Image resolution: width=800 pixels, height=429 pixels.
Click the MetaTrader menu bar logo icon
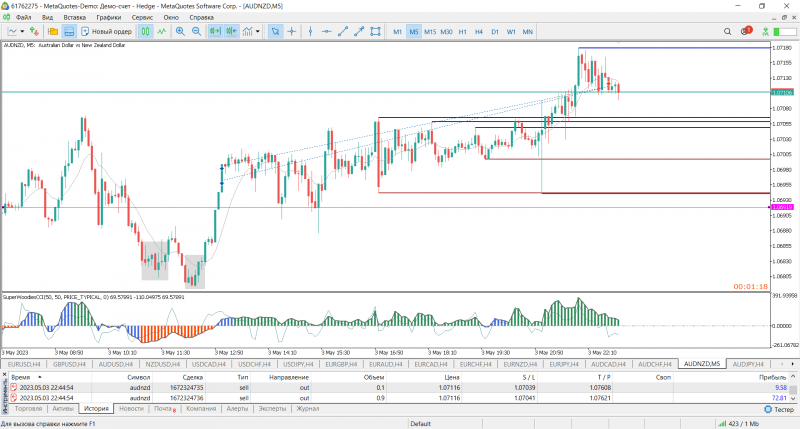click(6, 17)
